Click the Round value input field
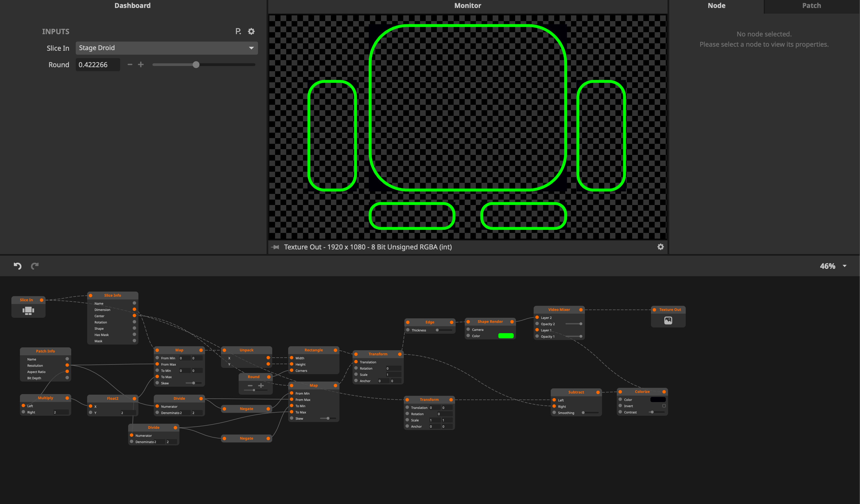This screenshot has height=504, width=860. [x=98, y=64]
